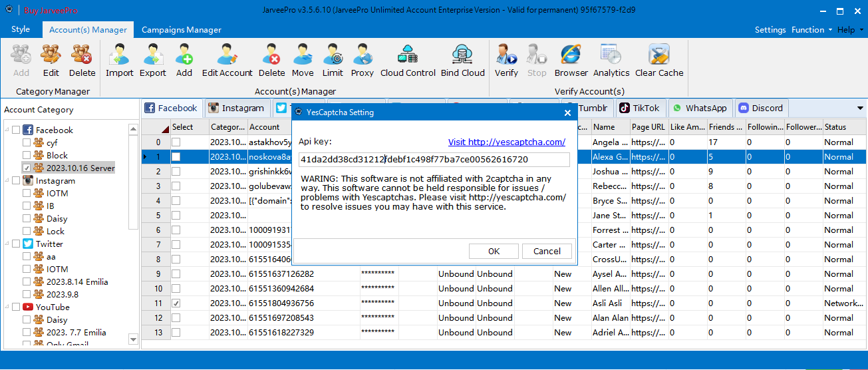Tick the Lock category checkbox

(x=27, y=231)
